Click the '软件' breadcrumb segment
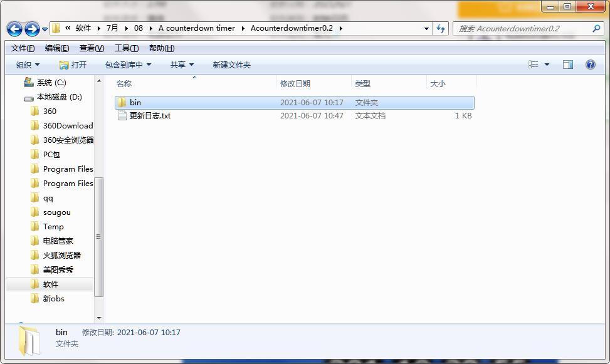The height and width of the screenshot is (364, 610). [x=83, y=28]
